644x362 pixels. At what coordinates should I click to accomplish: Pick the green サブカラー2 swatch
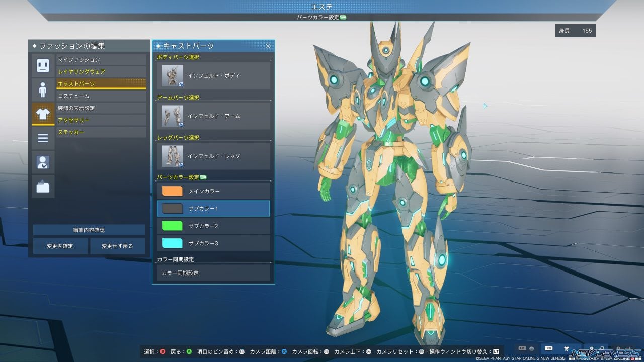pos(172,226)
